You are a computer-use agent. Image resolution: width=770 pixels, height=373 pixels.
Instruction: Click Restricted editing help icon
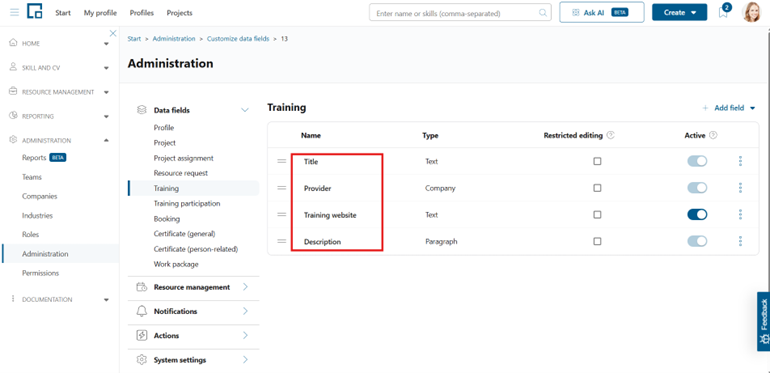[x=610, y=135]
